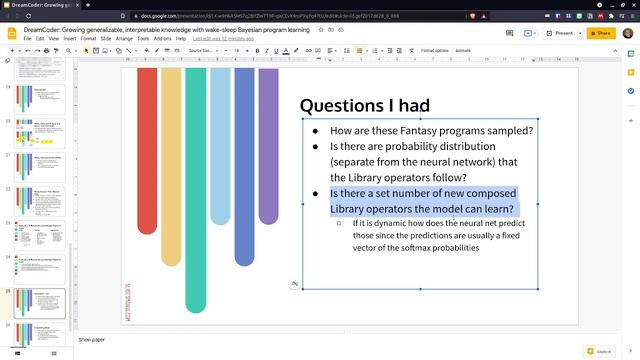Switch to filmstrip view at bottom left
Image resolution: width=640 pixels, height=360 pixels.
18,353
